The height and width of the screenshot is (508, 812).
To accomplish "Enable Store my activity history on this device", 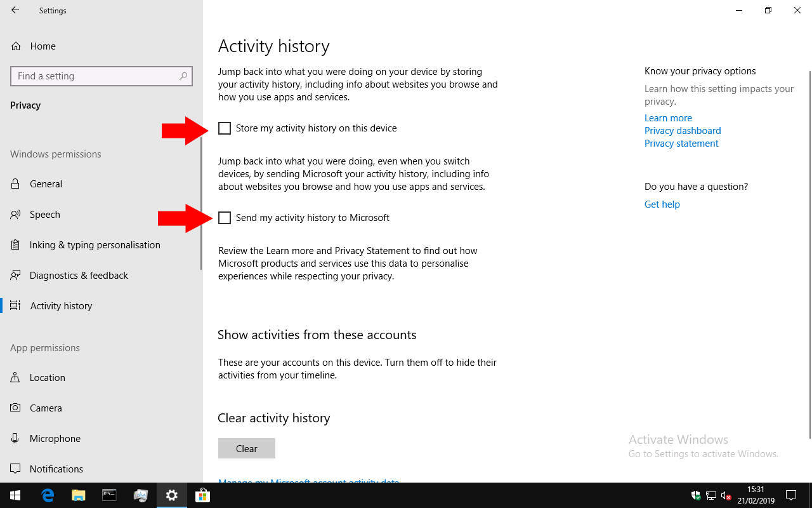I will [x=225, y=128].
